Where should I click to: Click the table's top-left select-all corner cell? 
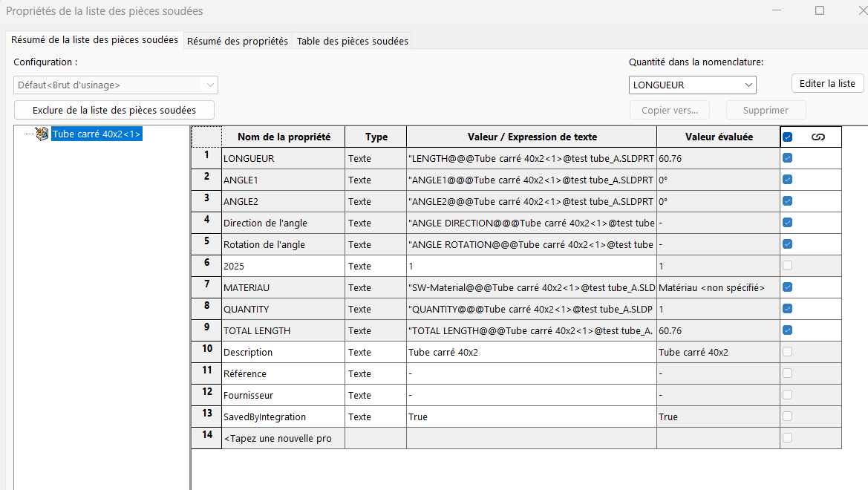[206, 137]
